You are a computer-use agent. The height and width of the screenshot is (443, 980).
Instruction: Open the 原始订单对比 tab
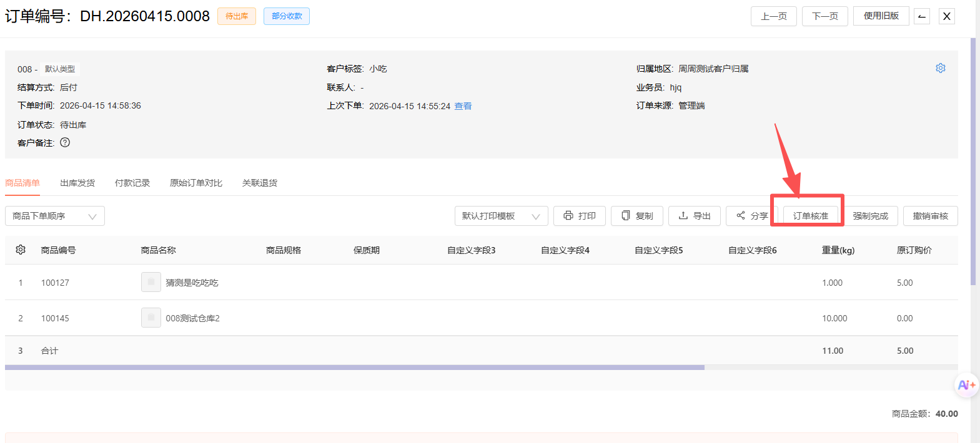[196, 183]
